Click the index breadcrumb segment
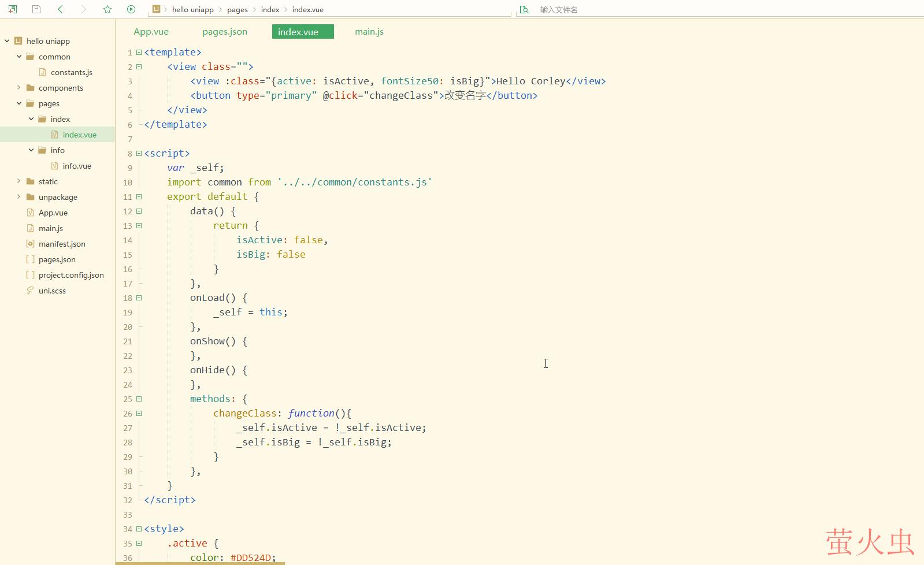This screenshot has width=924, height=565. (x=270, y=10)
